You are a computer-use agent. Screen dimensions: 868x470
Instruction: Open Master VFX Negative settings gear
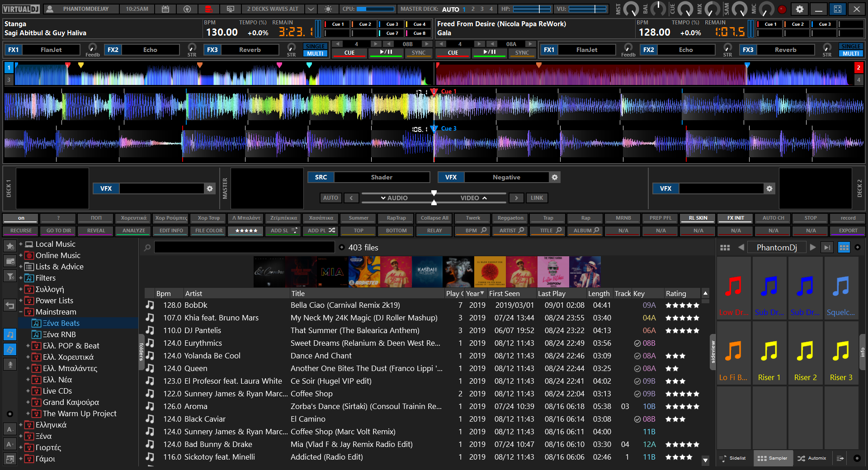tap(555, 177)
